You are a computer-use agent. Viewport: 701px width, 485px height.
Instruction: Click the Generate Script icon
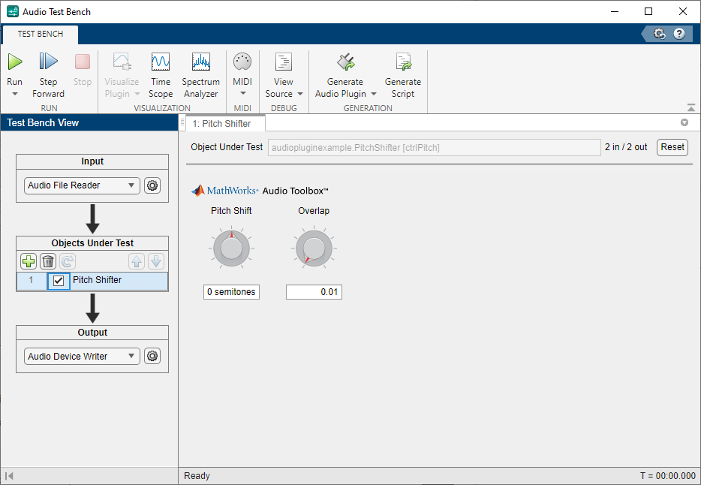(x=403, y=62)
